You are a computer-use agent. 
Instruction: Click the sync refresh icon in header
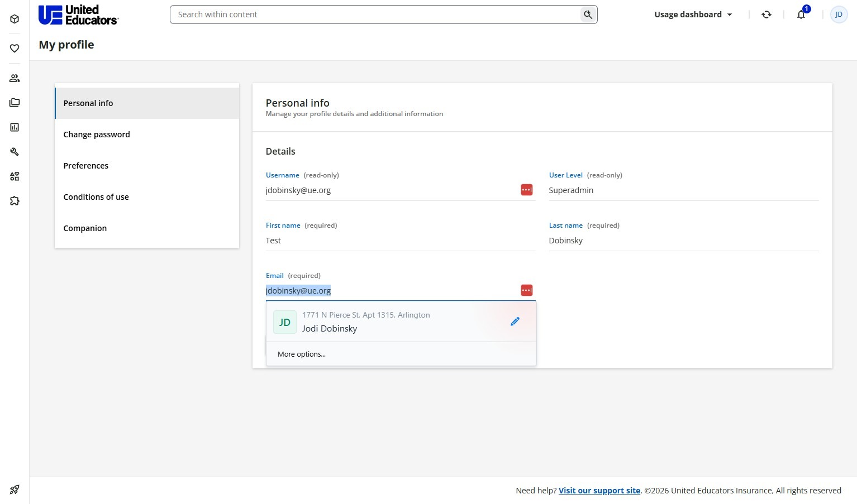[x=766, y=15]
